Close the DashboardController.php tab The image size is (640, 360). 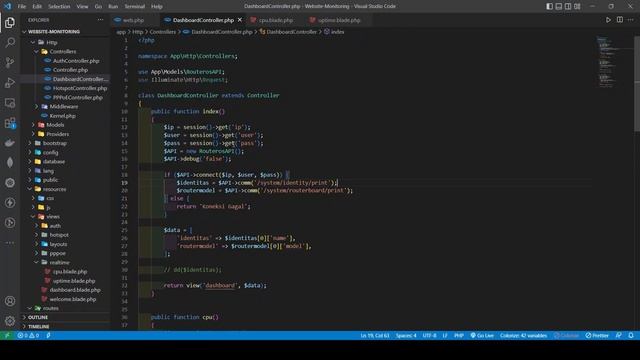(240, 20)
